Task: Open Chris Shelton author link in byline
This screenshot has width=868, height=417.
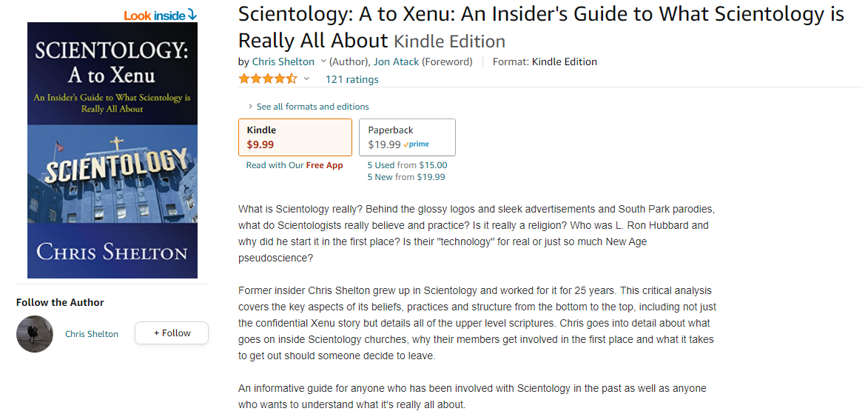Action: tap(283, 62)
